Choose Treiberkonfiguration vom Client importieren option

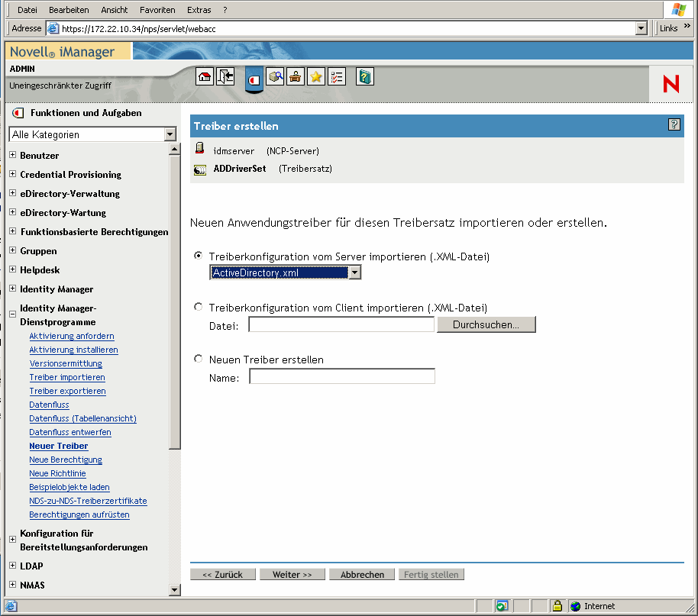pyautogui.click(x=198, y=308)
